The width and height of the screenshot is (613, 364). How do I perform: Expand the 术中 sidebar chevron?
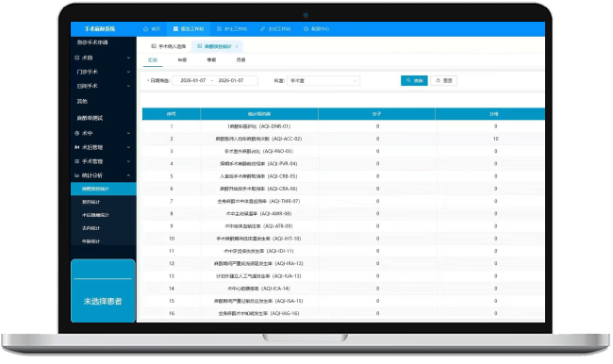click(x=128, y=133)
